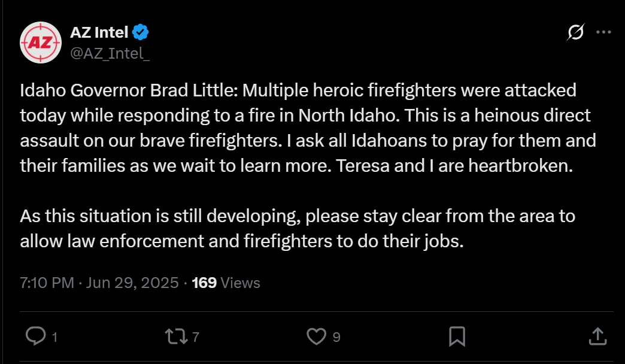This screenshot has width=625, height=364.
Task: Click the blue verified badge icon
Action: (x=140, y=32)
